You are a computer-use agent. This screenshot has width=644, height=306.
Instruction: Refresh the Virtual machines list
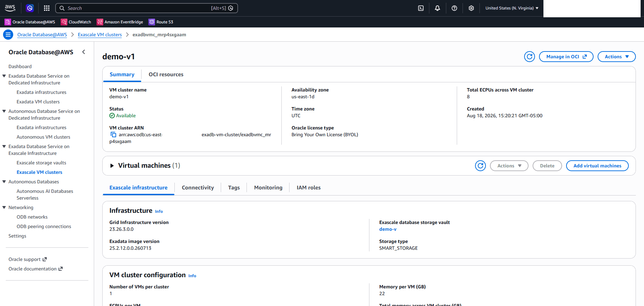pyautogui.click(x=480, y=166)
